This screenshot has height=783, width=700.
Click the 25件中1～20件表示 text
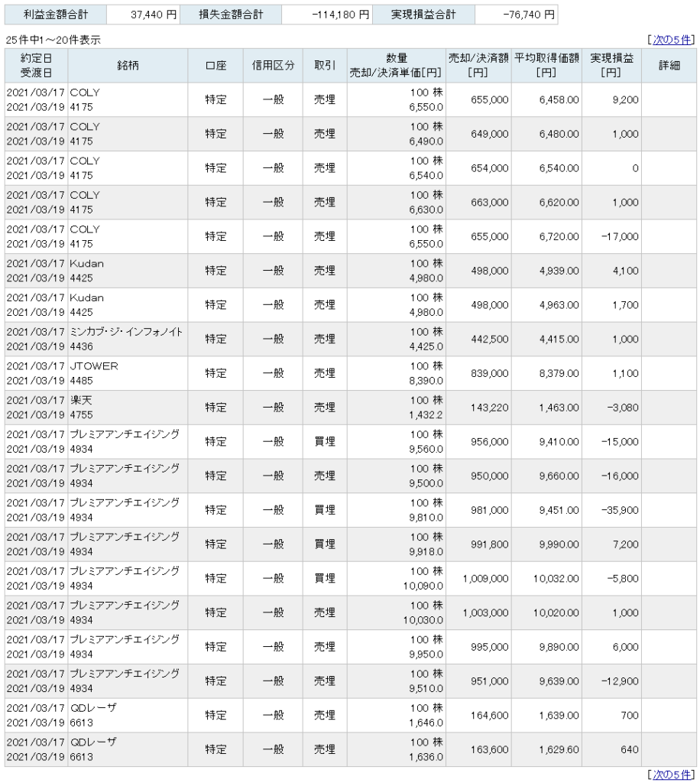tap(53, 40)
